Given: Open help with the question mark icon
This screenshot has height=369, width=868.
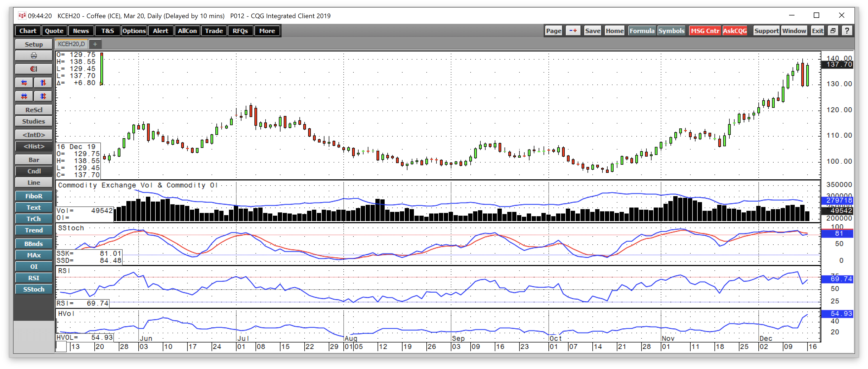Looking at the screenshot, I should 847,31.
